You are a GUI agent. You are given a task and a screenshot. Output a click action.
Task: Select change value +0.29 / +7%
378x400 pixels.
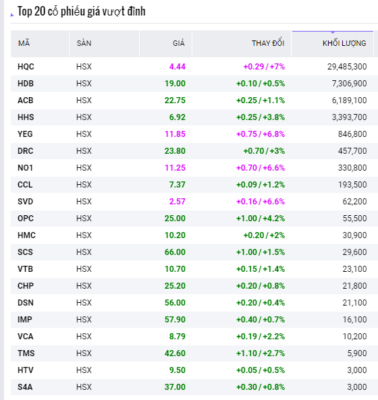pyautogui.click(x=264, y=67)
